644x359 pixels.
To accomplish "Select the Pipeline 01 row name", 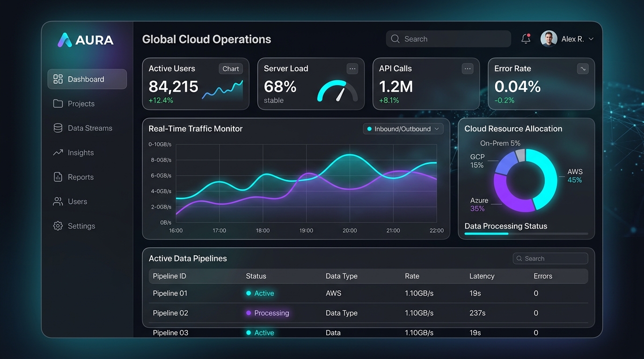I will [170, 294].
